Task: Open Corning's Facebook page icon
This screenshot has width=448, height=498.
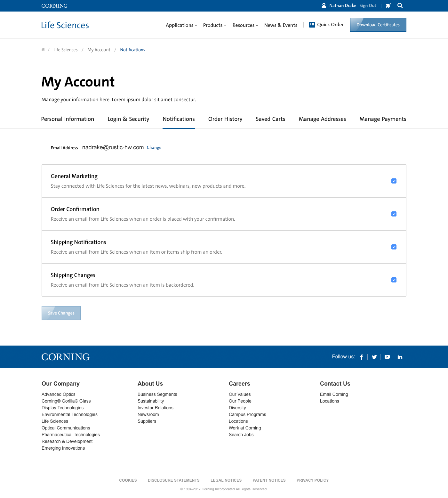Action: (x=362, y=357)
